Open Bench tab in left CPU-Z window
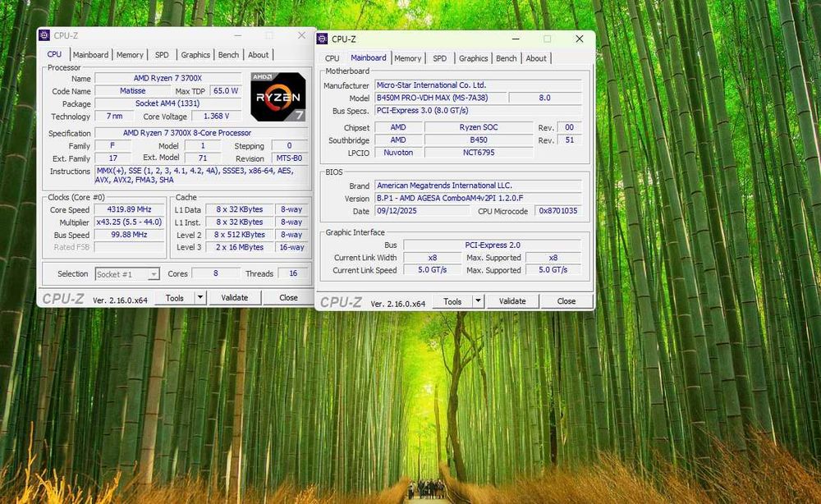This screenshot has width=821, height=504. [x=228, y=54]
